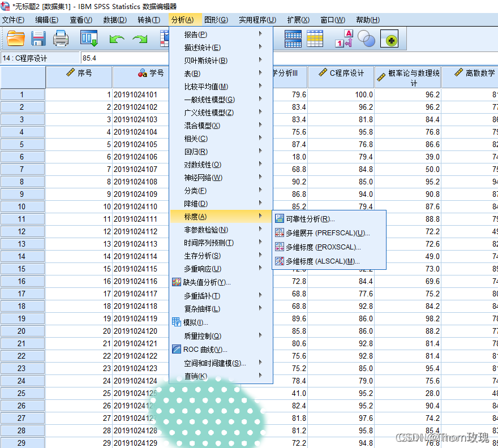Expand 多重响应 submenu

(x=221, y=269)
